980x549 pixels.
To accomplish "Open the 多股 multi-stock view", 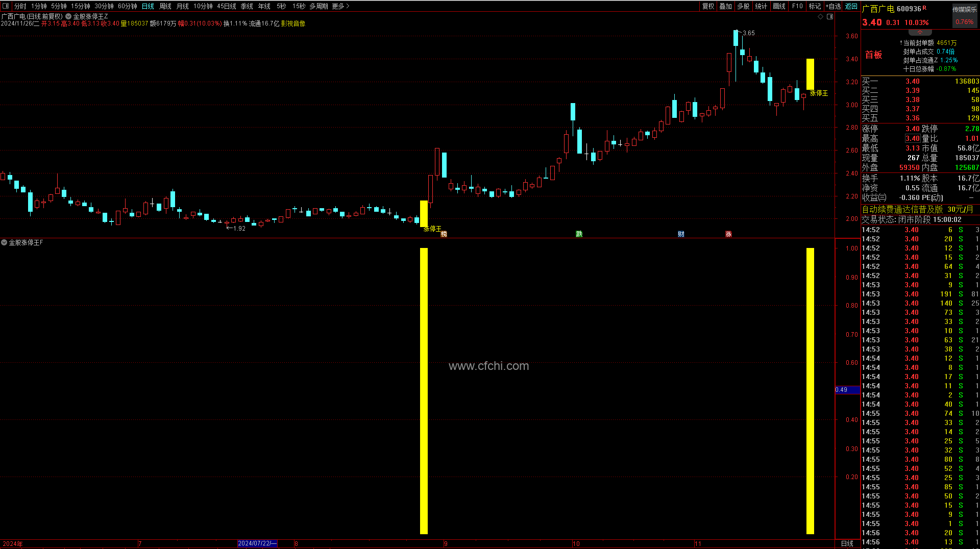I will (x=744, y=6).
